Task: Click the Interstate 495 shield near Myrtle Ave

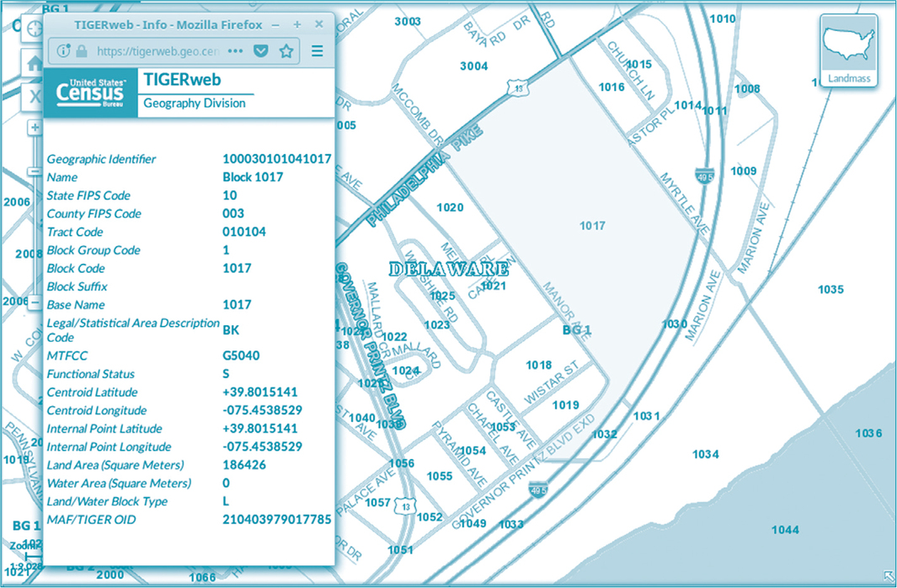Action: point(704,176)
